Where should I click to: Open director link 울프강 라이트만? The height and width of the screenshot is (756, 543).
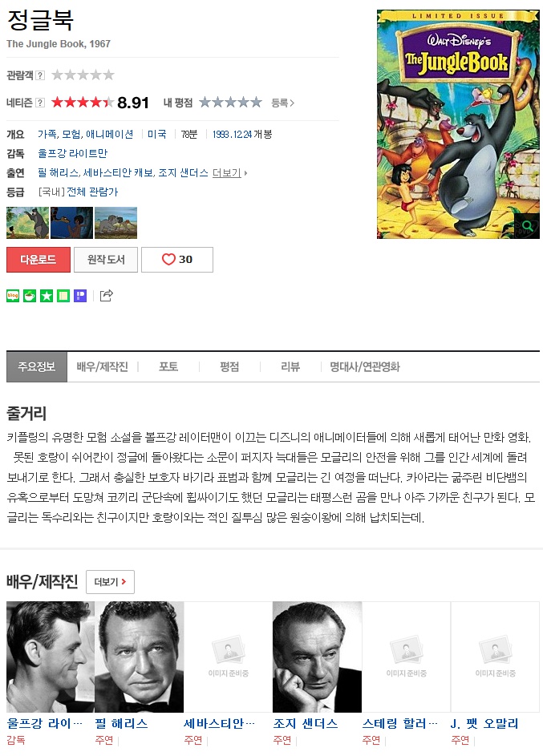[72, 153]
